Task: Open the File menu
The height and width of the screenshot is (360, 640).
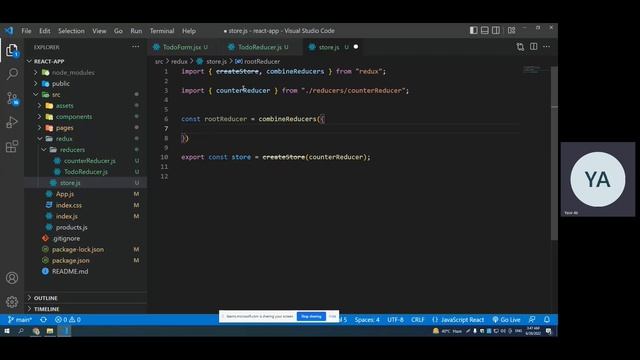Action: click(x=26, y=31)
